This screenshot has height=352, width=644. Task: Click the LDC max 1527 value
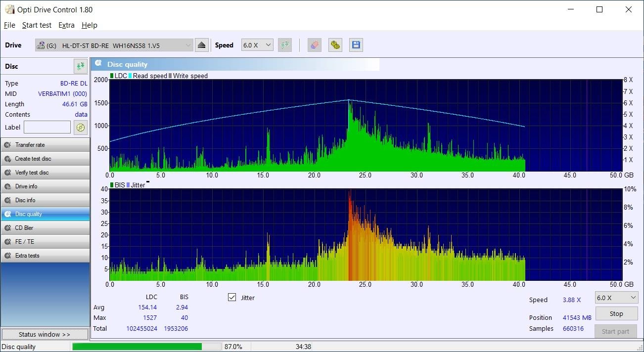point(150,318)
